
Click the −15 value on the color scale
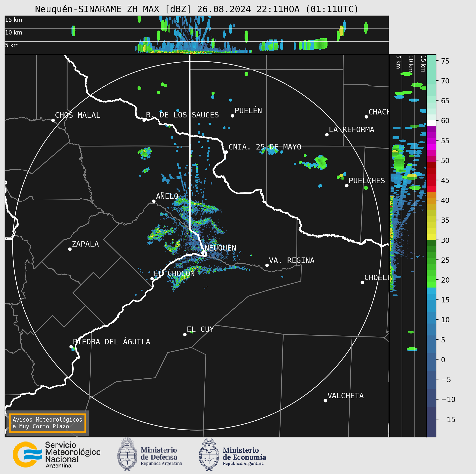[x=448, y=420]
